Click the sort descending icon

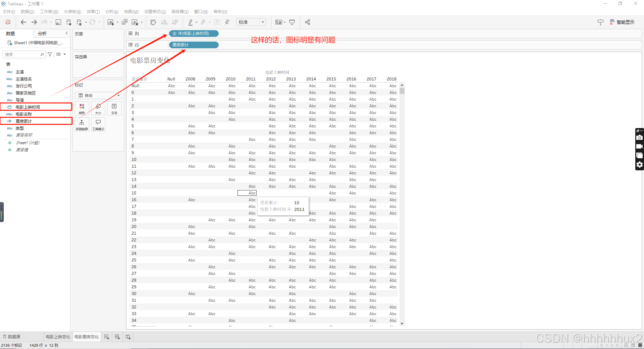[175, 22]
